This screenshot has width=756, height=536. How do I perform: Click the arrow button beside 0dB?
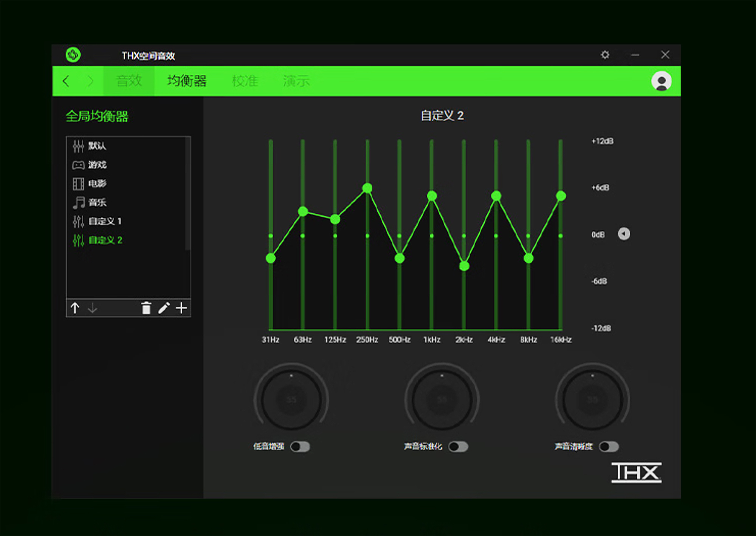click(x=624, y=234)
